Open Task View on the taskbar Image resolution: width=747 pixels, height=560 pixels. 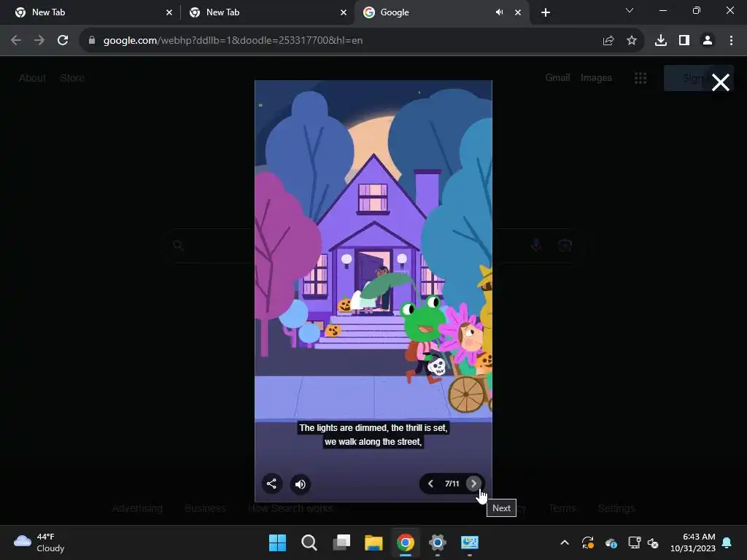[341, 542]
